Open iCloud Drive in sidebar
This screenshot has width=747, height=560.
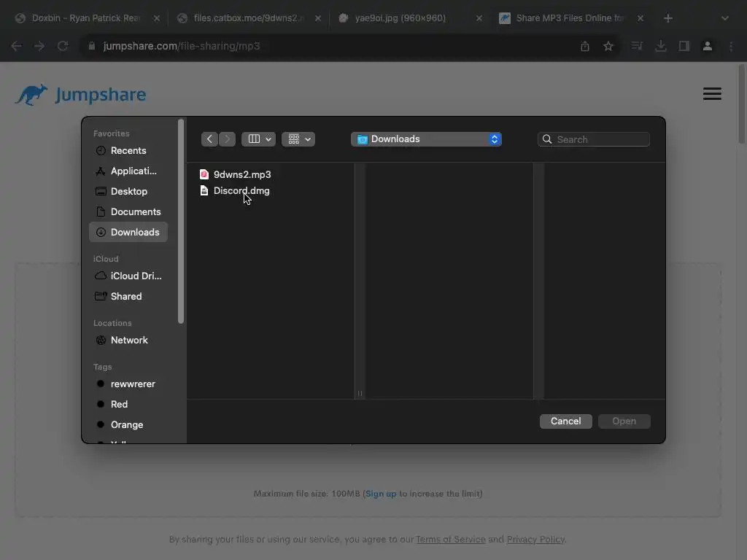[128, 276]
